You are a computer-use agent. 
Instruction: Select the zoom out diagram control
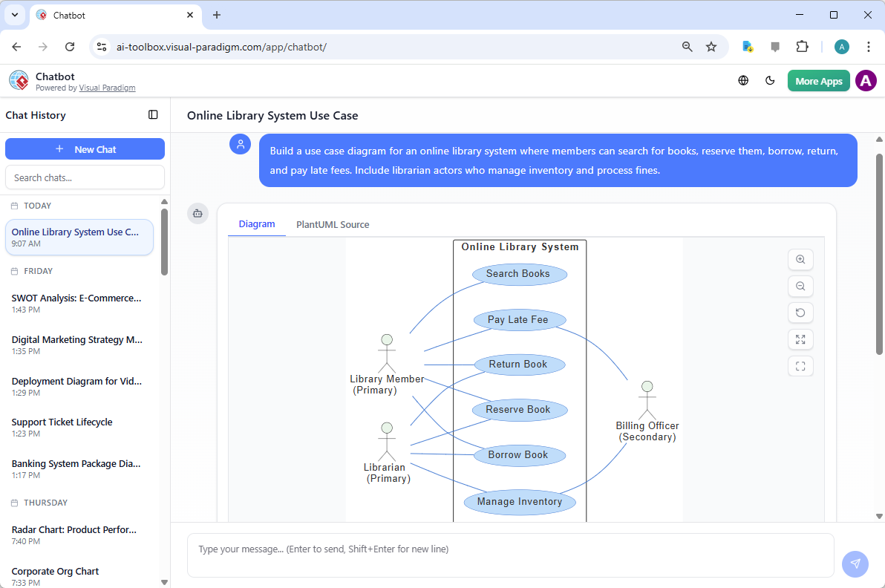tap(800, 286)
